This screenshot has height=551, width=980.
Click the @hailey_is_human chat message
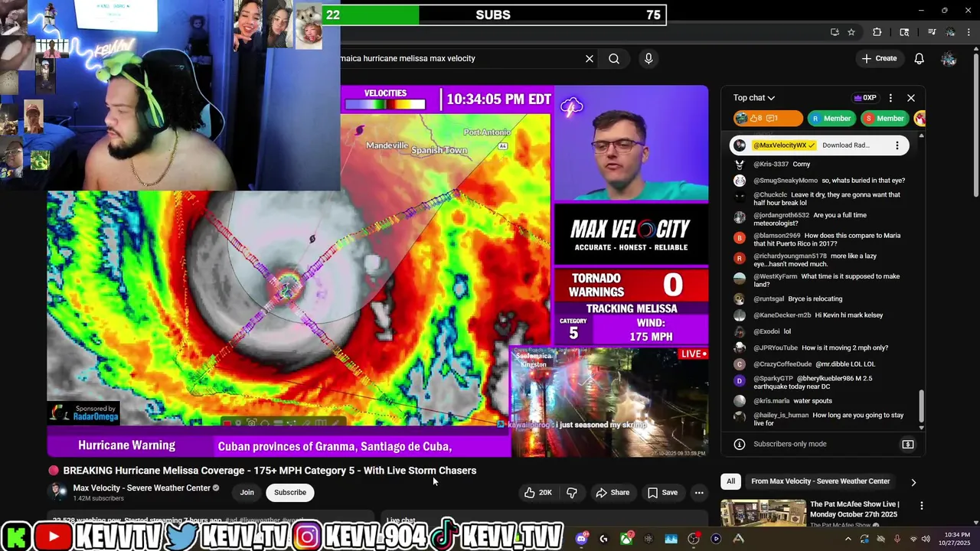(x=827, y=419)
